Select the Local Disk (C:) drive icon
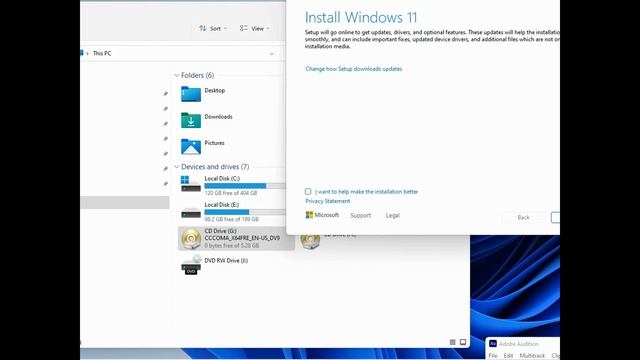This screenshot has height=360, width=640. click(x=191, y=184)
